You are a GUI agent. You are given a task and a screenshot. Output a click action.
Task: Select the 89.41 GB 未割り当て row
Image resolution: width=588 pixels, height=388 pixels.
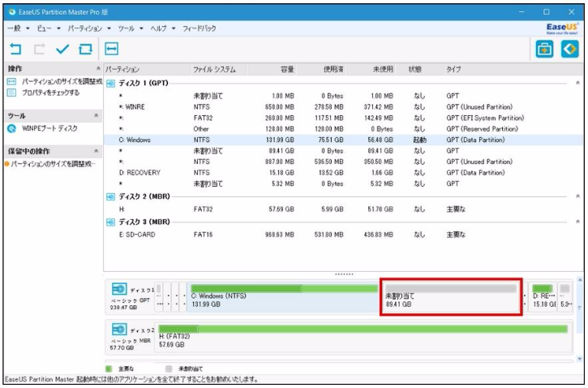[344, 151]
